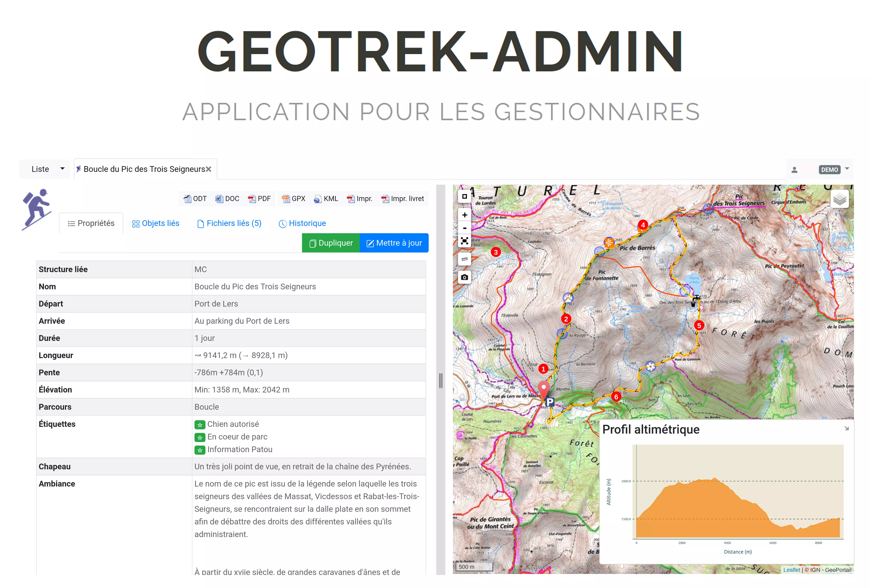Go to the Liste view
The width and height of the screenshot is (870, 588).
click(41, 169)
